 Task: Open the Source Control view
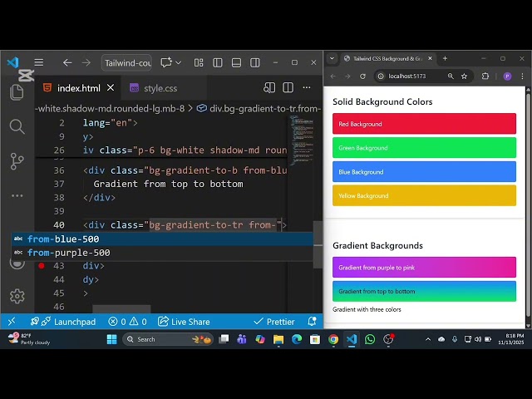click(x=17, y=161)
